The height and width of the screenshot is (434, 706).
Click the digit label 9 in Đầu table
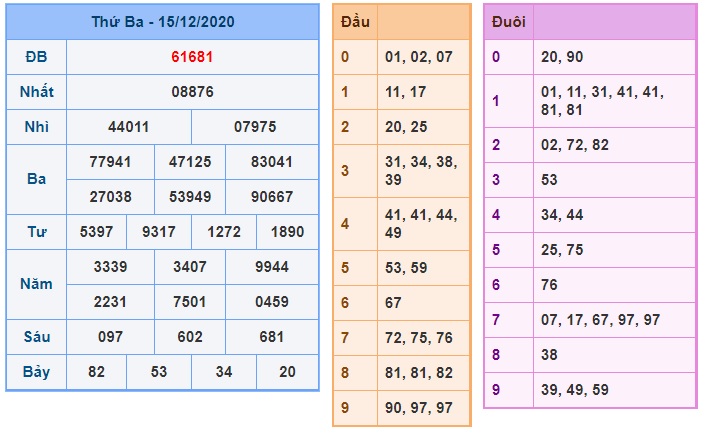click(x=345, y=408)
